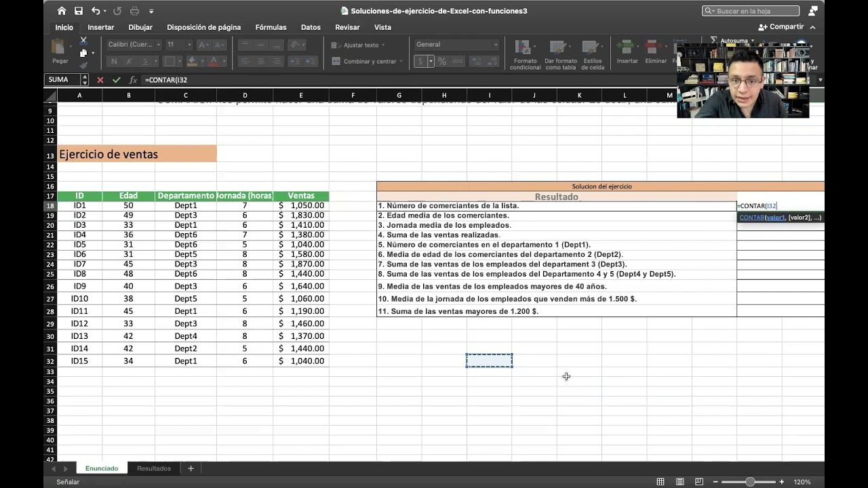The image size is (868, 488).
Task: Open the Fórmulas ribbon tab
Action: click(x=271, y=27)
